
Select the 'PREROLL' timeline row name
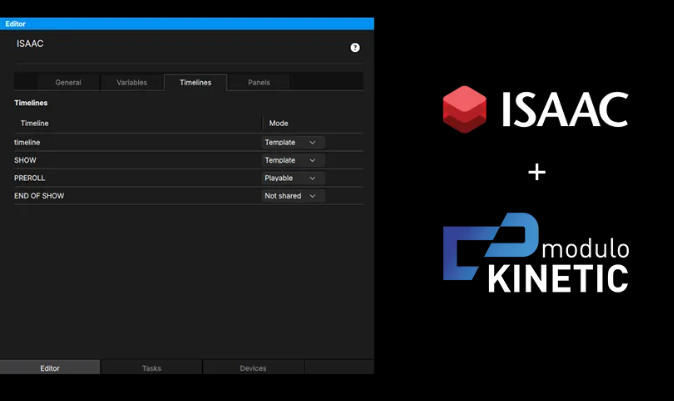[30, 178]
